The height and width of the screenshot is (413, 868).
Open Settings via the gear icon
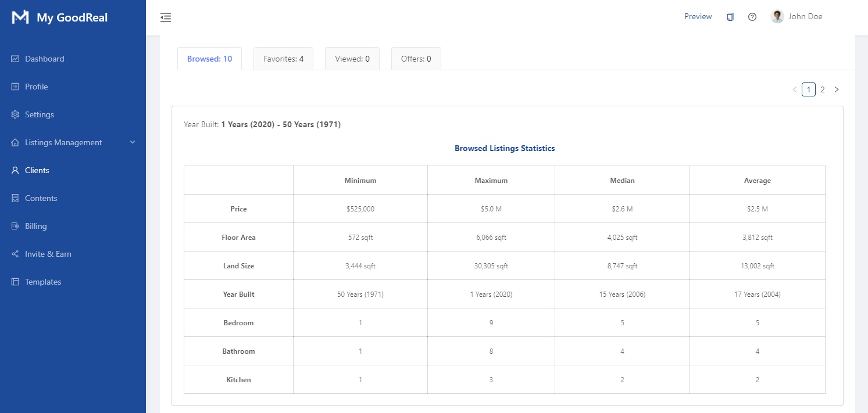coord(15,114)
